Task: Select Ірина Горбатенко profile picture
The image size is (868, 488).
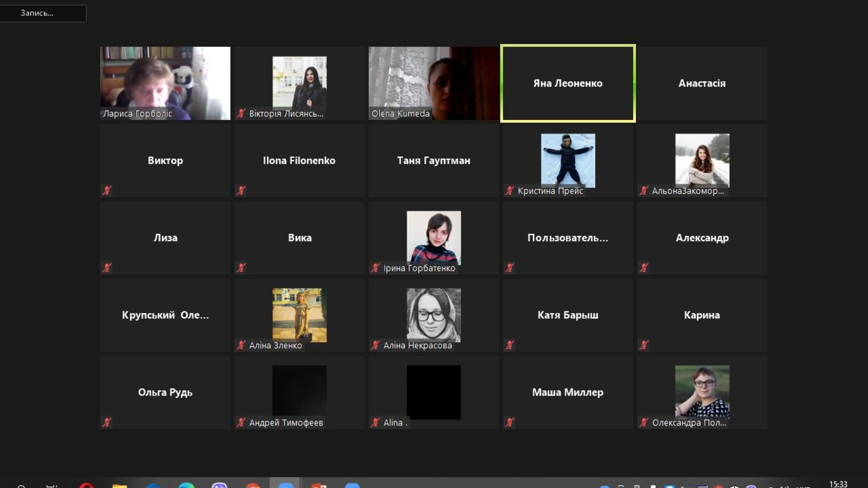Action: pos(434,237)
